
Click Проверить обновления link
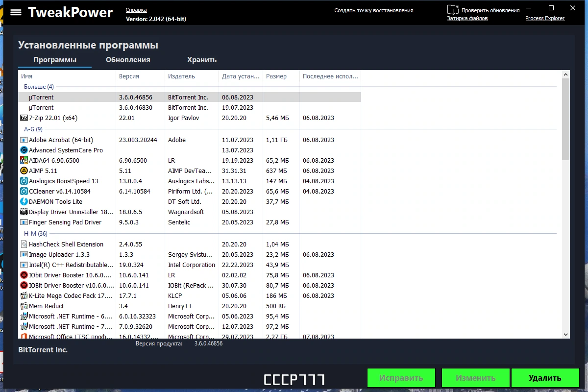pos(490,10)
